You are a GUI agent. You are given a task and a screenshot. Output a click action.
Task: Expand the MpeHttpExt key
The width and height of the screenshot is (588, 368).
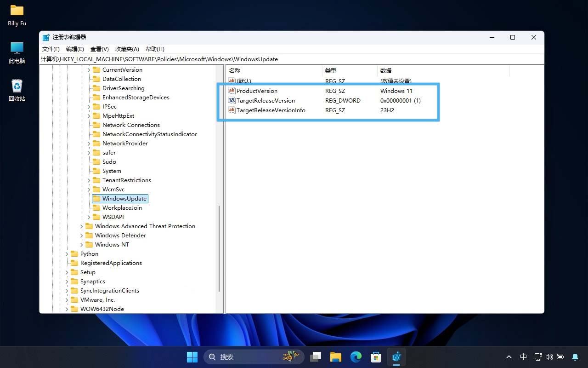pyautogui.click(x=89, y=116)
